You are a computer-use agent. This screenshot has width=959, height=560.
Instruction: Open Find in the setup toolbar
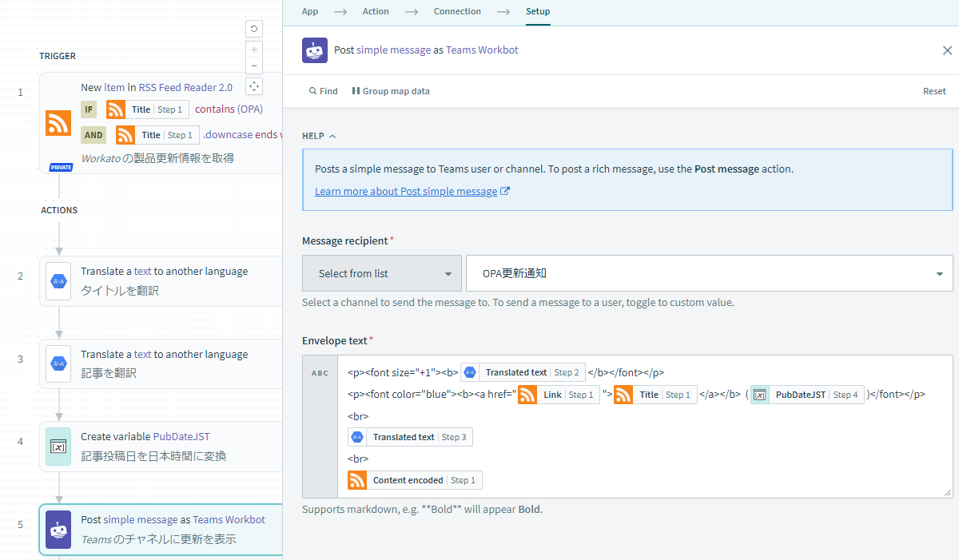tap(324, 91)
